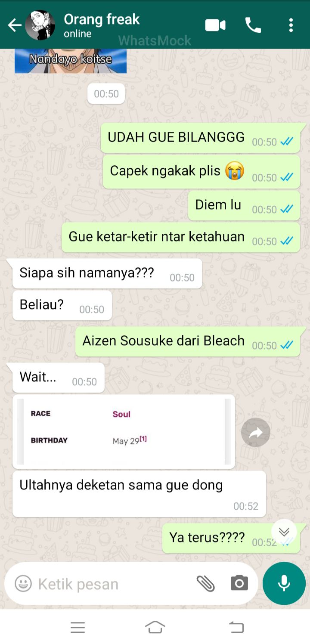Open the camera from the message bar

click(x=239, y=583)
